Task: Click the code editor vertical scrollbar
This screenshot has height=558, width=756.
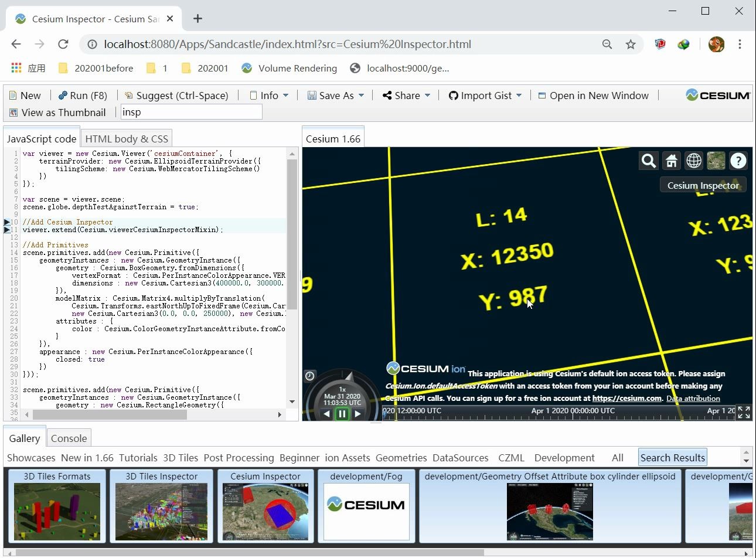Action: [x=292, y=234]
